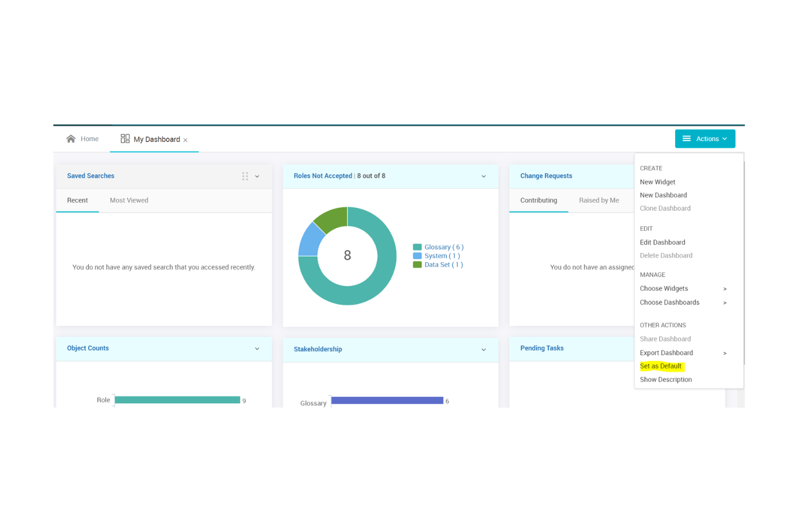Select Show Description option
The width and height of the screenshot is (798, 532).
click(x=665, y=379)
